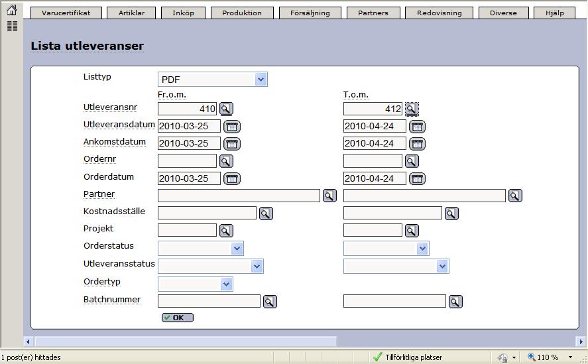Look up Batchnummer from value
Viewport: 588px width, 364px height.
click(x=270, y=301)
